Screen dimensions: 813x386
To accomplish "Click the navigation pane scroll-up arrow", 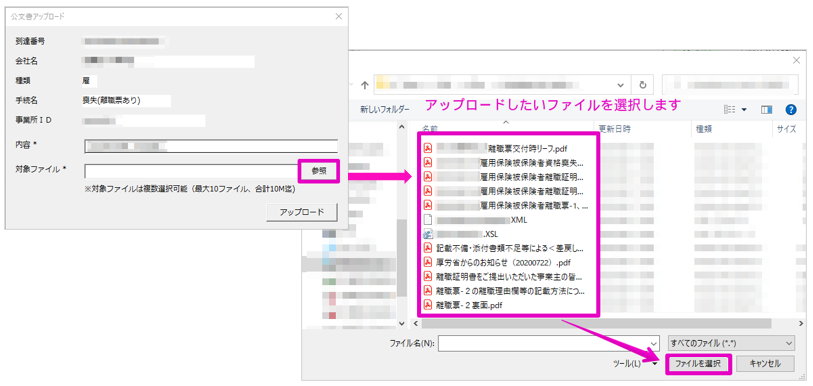I will pos(401,127).
